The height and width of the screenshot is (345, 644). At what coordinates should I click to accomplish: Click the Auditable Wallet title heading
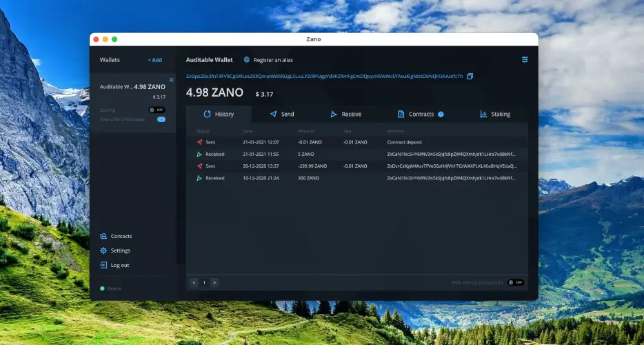point(210,59)
